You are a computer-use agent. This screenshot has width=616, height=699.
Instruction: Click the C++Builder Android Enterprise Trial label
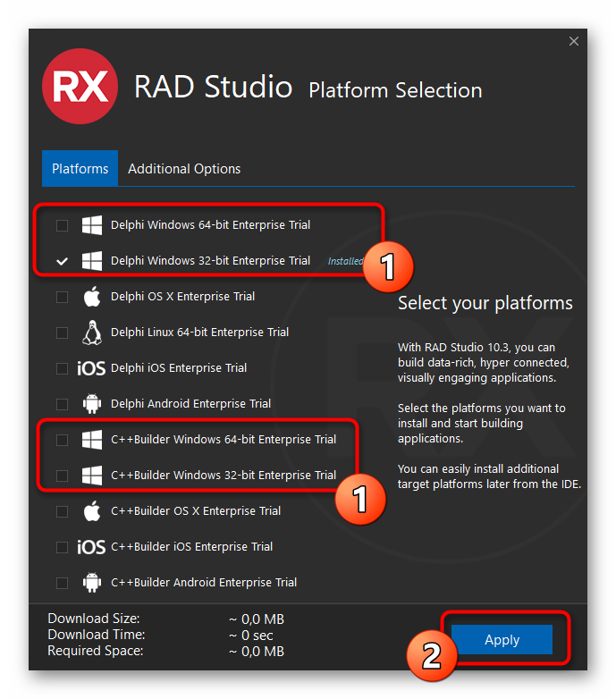click(204, 583)
